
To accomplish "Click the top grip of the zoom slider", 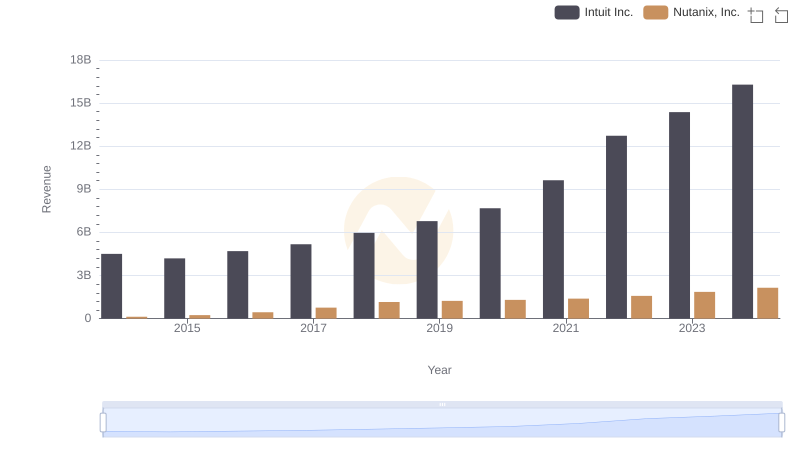I will point(442,404).
